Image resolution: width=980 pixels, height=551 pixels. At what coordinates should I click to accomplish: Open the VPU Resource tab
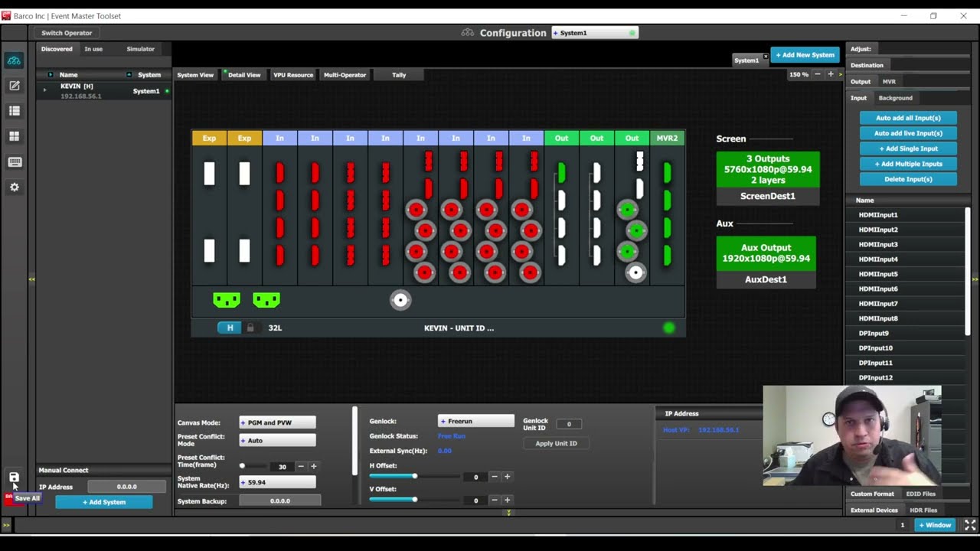pos(293,75)
